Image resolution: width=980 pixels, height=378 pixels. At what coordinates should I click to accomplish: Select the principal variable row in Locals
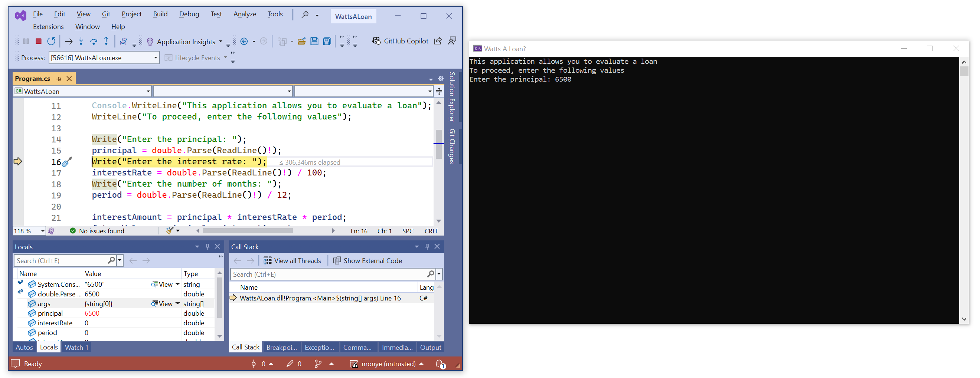point(116,313)
